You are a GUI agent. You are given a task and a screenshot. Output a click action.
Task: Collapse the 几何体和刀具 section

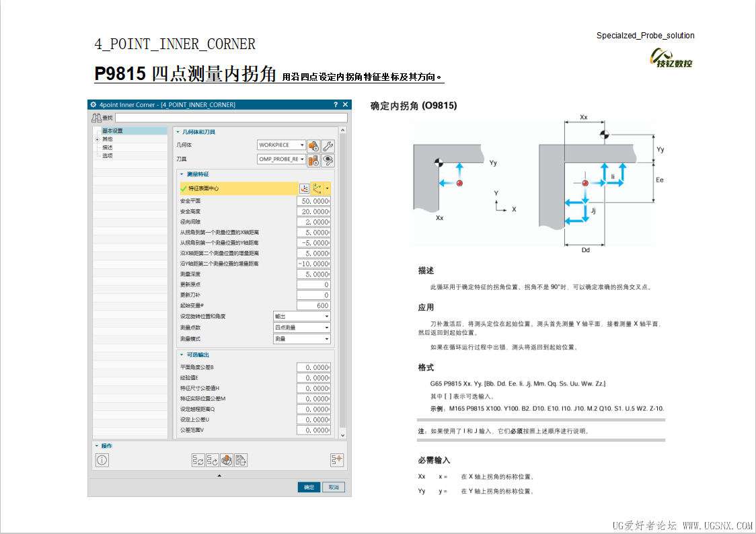coord(178,132)
